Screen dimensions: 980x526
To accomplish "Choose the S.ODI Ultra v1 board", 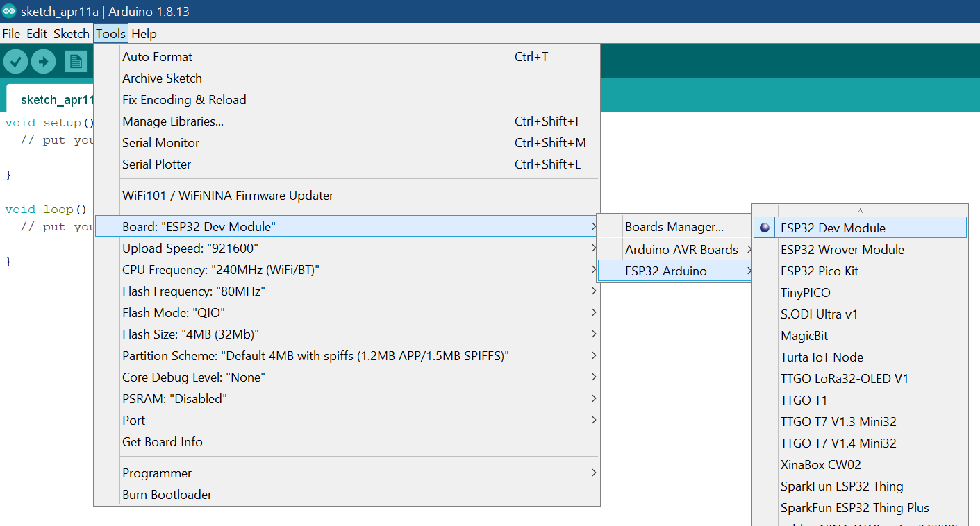I will click(x=860, y=314).
